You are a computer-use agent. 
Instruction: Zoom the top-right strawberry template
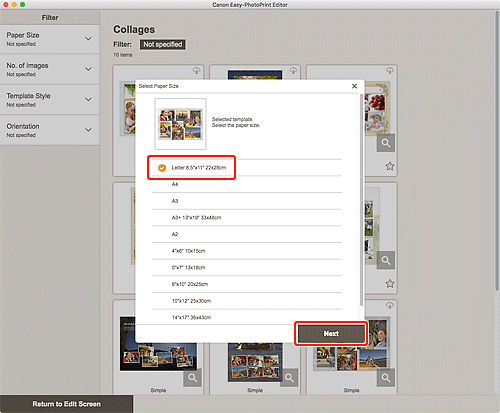click(386, 143)
